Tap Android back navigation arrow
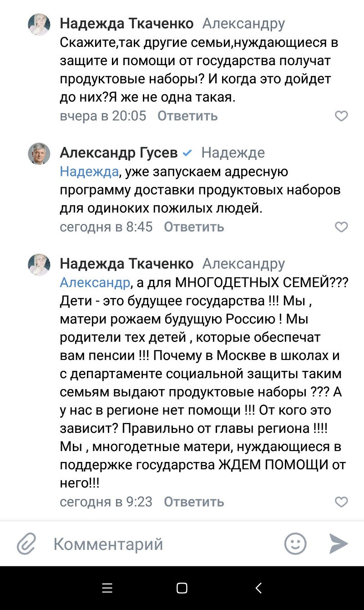This screenshot has width=364, height=610. pyautogui.click(x=258, y=588)
